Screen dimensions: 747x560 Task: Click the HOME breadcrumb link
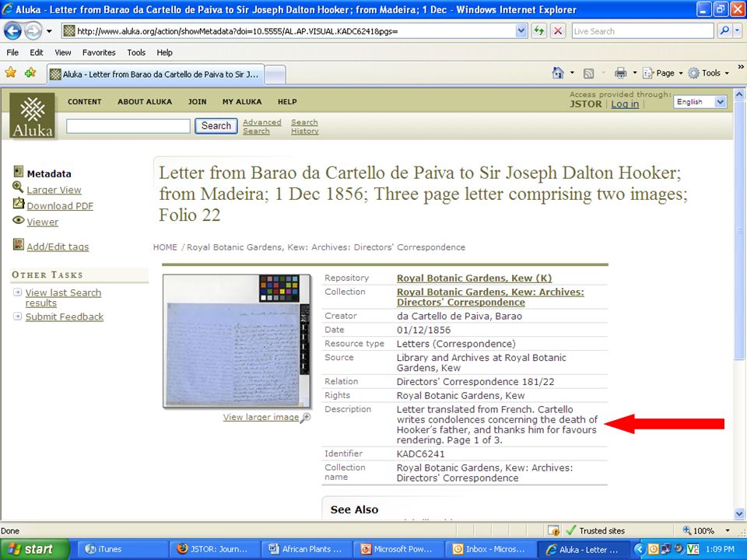165,247
